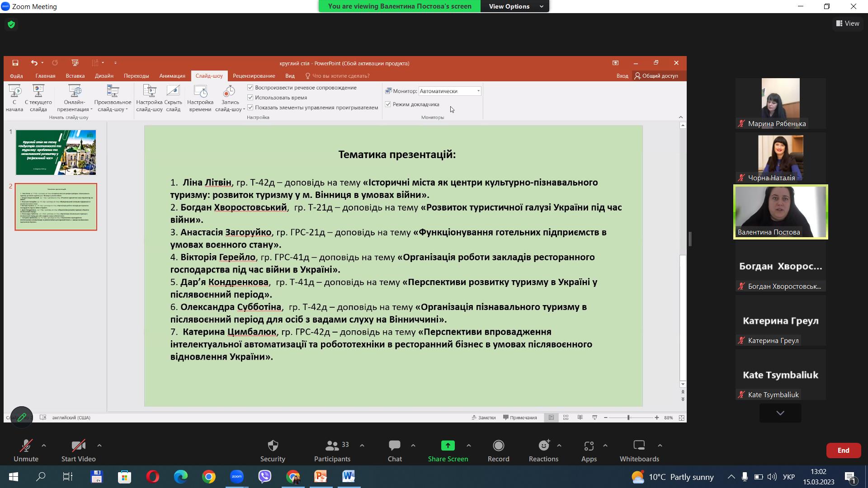
Task: Open the Whiteboards tool
Action: 639,446
